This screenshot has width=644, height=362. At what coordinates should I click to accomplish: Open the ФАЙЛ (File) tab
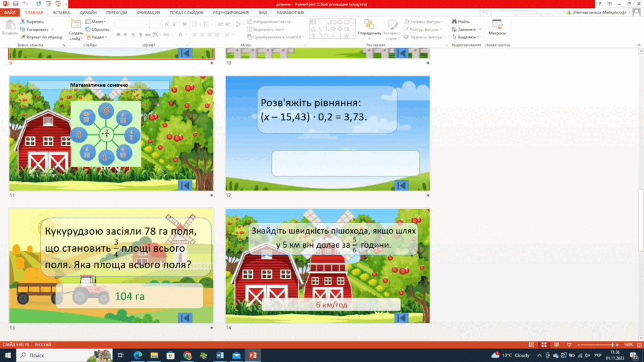[x=10, y=13]
